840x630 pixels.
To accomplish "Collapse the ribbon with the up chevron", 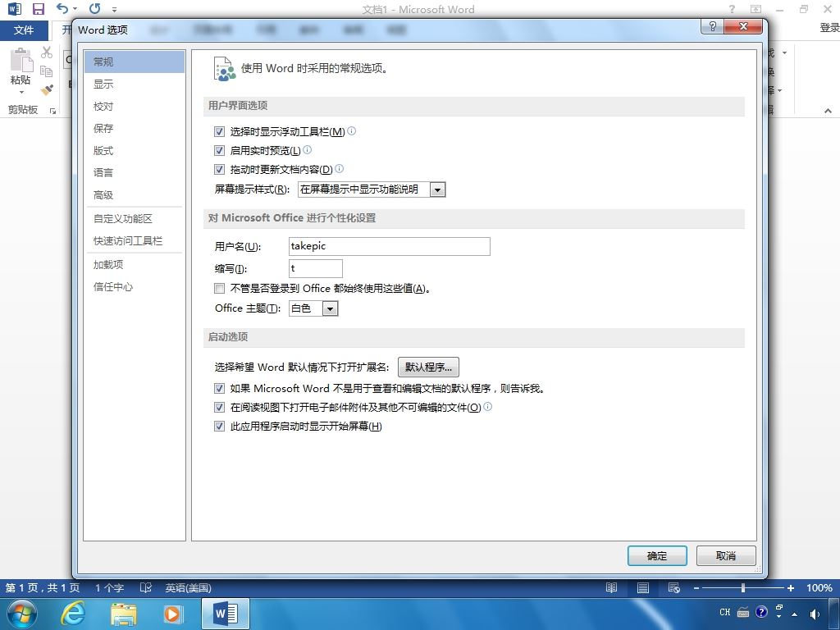I will 829,111.
